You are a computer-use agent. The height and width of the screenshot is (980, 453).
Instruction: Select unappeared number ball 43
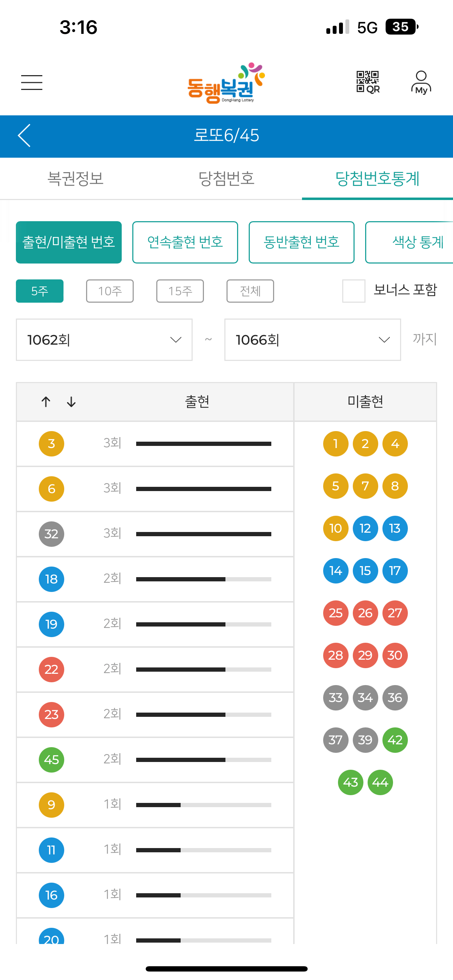(351, 782)
